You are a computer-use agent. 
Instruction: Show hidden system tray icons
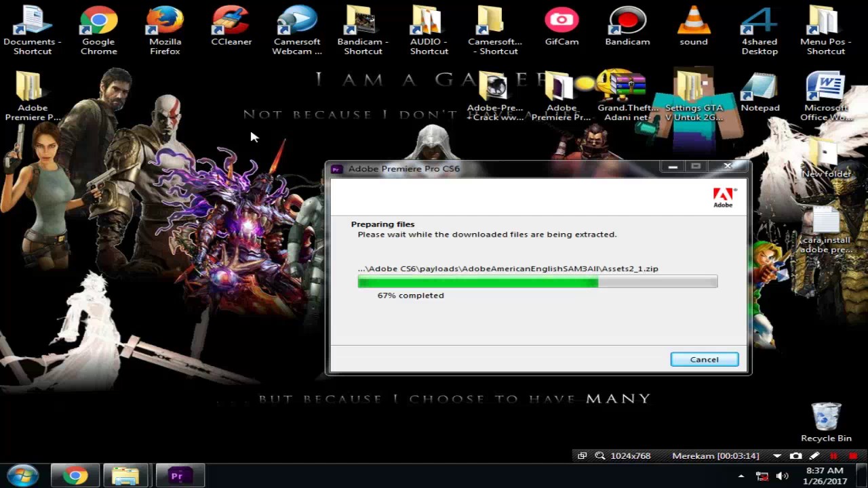741,476
